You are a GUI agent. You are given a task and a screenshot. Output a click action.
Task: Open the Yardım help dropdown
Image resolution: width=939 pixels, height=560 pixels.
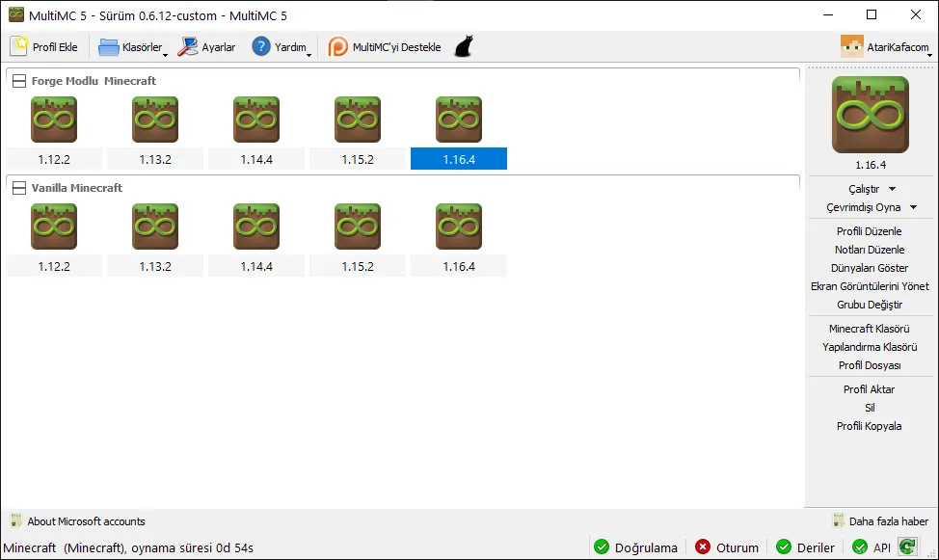pyautogui.click(x=281, y=46)
